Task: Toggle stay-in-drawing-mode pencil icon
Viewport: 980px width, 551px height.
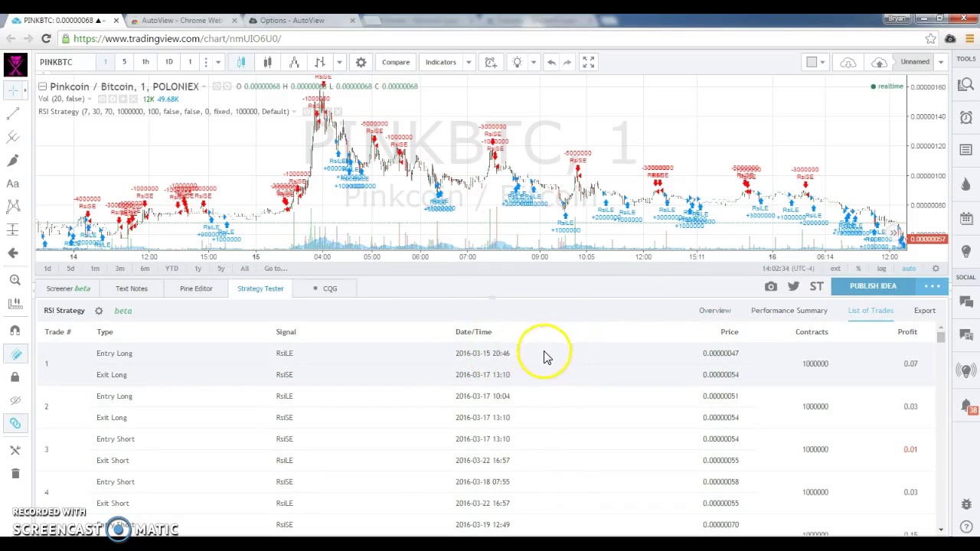Action: click(x=15, y=354)
